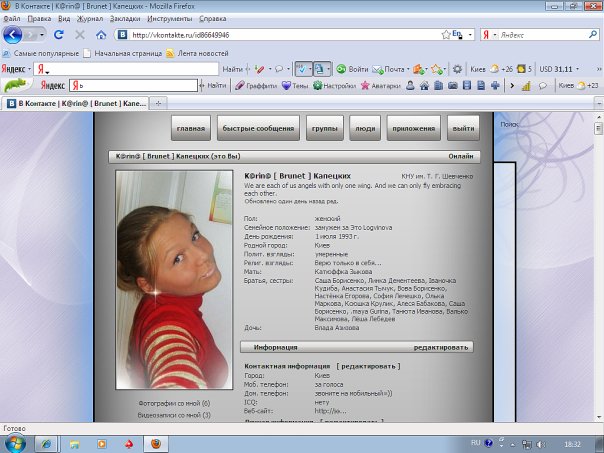The image size is (604, 453).
Task: Open the Инструменты menu
Action: tap(181, 18)
